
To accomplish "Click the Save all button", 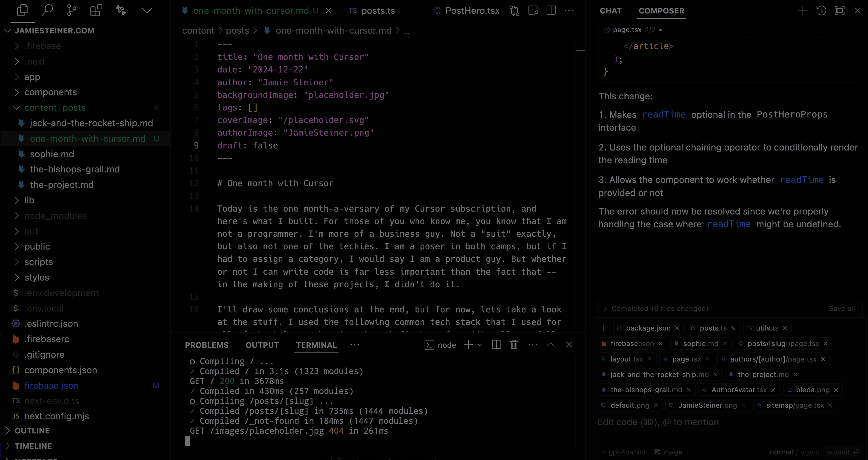I will point(841,309).
